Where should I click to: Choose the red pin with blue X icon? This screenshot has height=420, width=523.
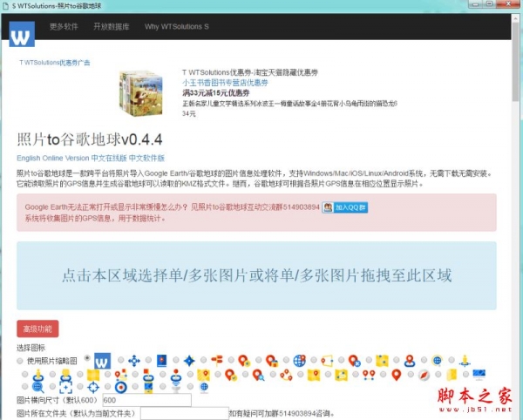click(x=355, y=361)
